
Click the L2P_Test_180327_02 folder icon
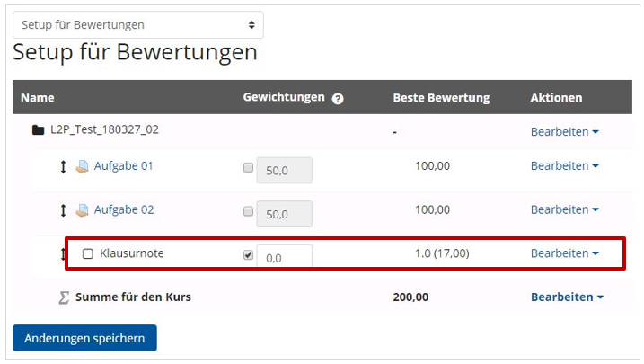(x=39, y=130)
